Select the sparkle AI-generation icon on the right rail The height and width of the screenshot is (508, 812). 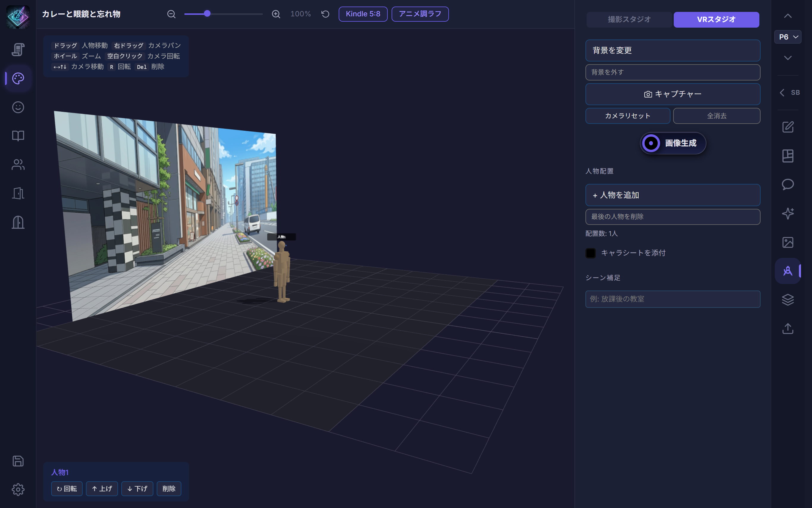point(788,213)
